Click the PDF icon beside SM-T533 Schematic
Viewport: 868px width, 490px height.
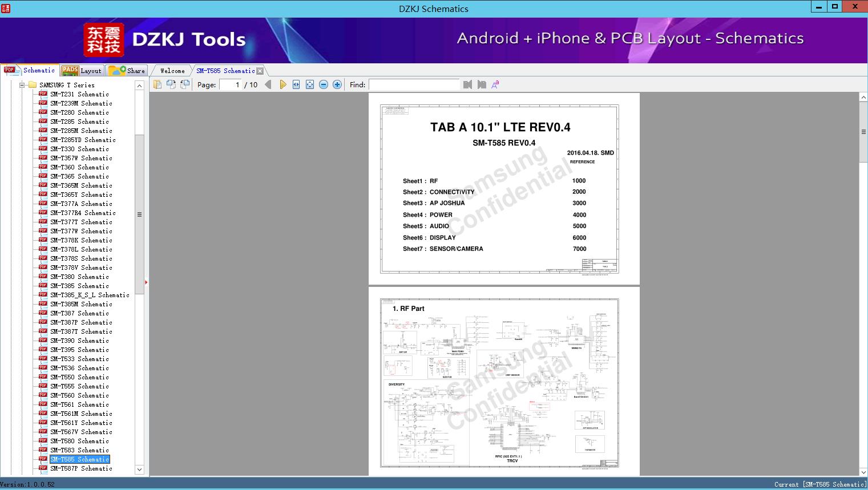coord(43,359)
